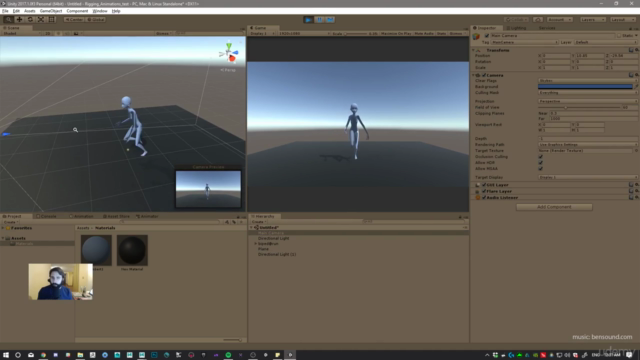
Task: Select the Move tool in the toolbar
Action: tap(19, 19)
